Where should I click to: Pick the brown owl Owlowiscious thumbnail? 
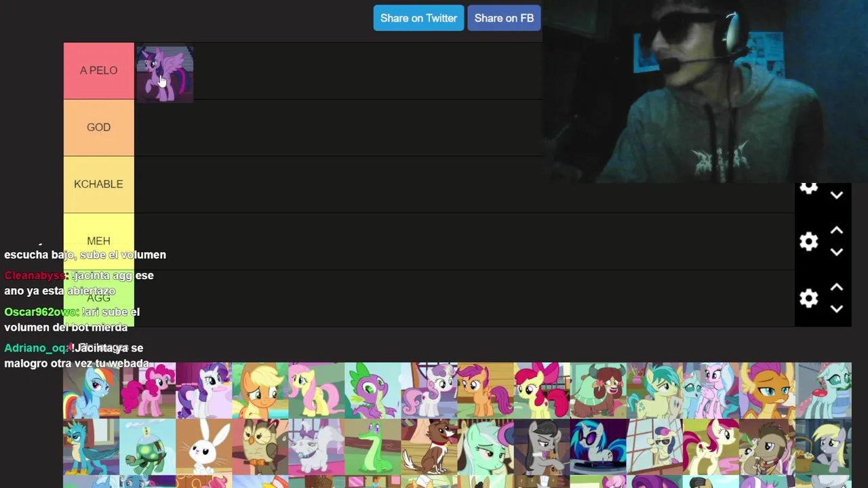pyautogui.click(x=260, y=447)
